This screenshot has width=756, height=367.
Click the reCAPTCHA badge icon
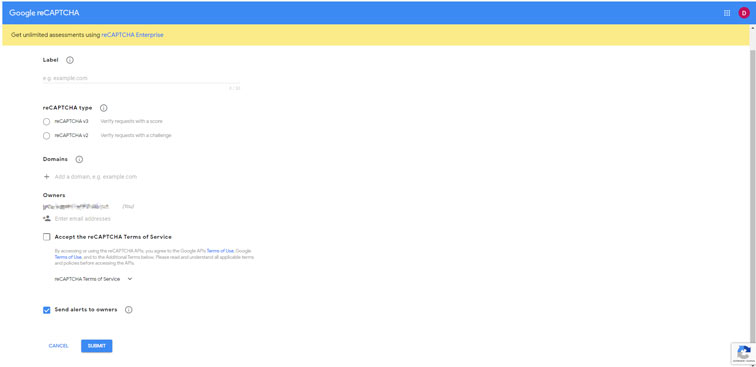(743, 353)
